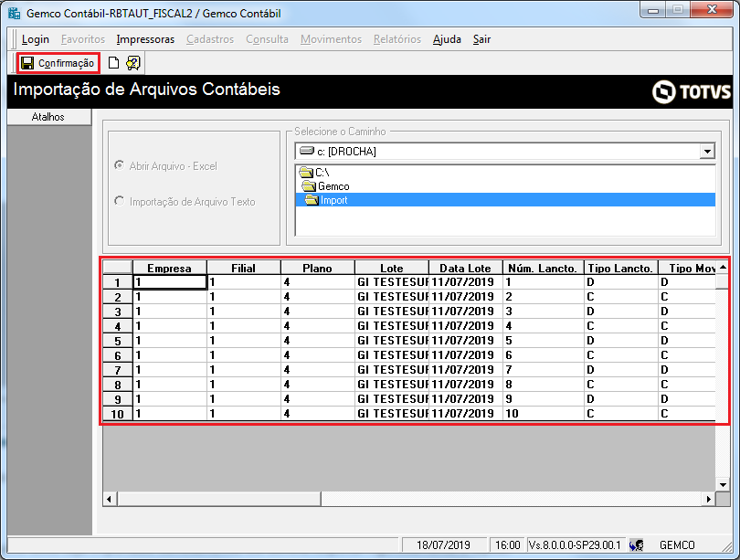Image resolution: width=740 pixels, height=560 pixels.
Task: Expand the drive selection dropdown arrow
Action: pos(707,152)
